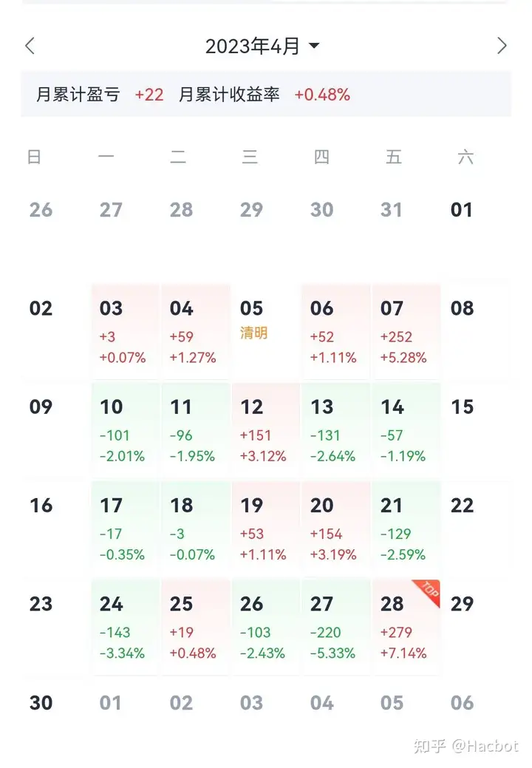
Task: Click the monthly return +0.48% value
Action: tap(322, 95)
